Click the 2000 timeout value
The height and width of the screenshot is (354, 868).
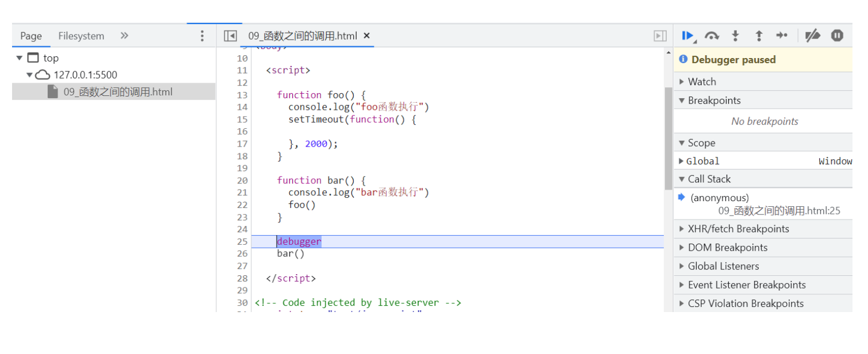[316, 144]
